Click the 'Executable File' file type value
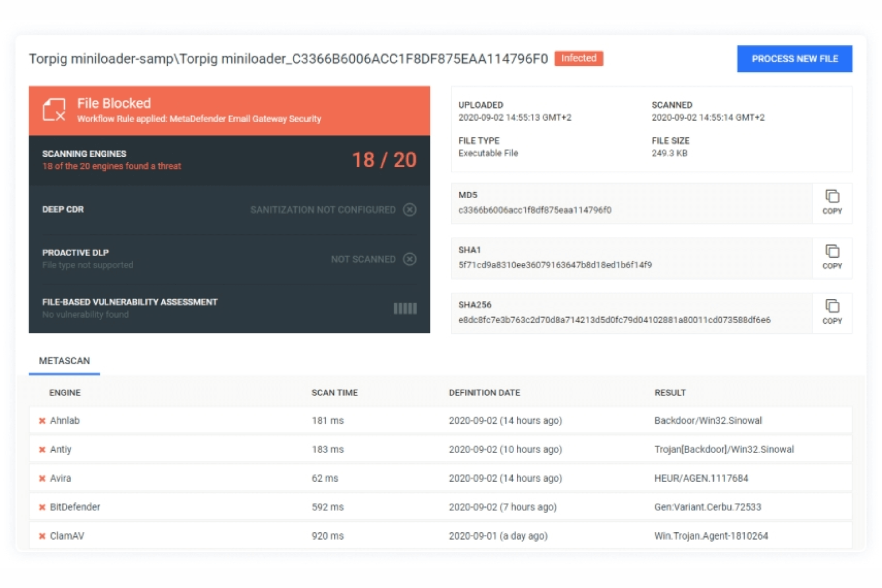The image size is (882, 588). tap(488, 153)
